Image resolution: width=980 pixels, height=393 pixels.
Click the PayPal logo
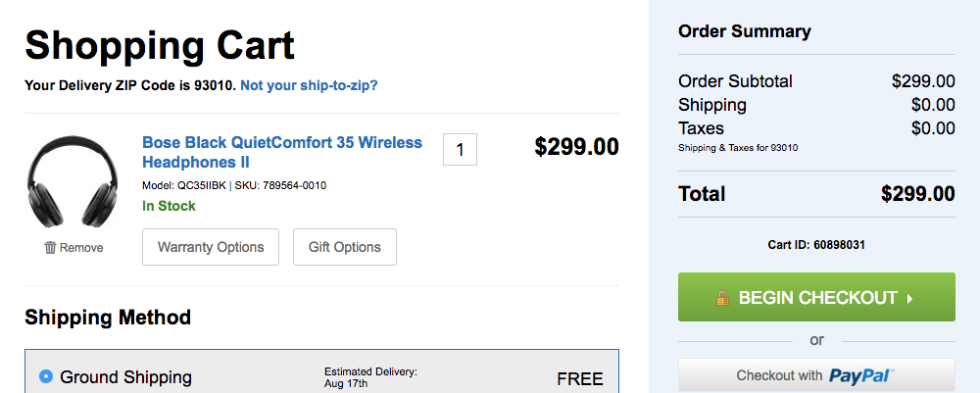click(x=861, y=375)
